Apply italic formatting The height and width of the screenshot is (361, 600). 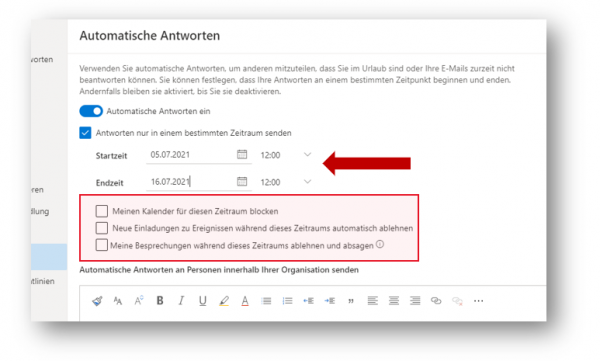click(x=181, y=301)
